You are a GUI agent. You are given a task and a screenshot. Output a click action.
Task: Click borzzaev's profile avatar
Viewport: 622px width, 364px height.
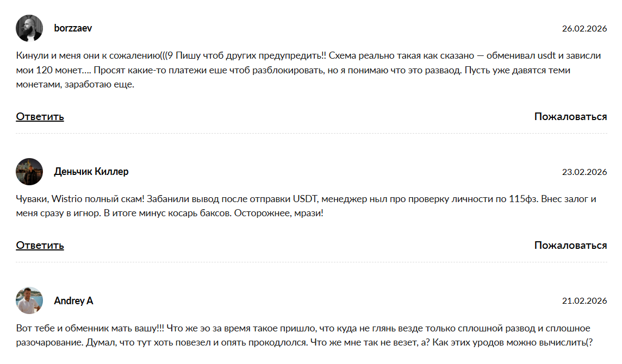point(29,28)
